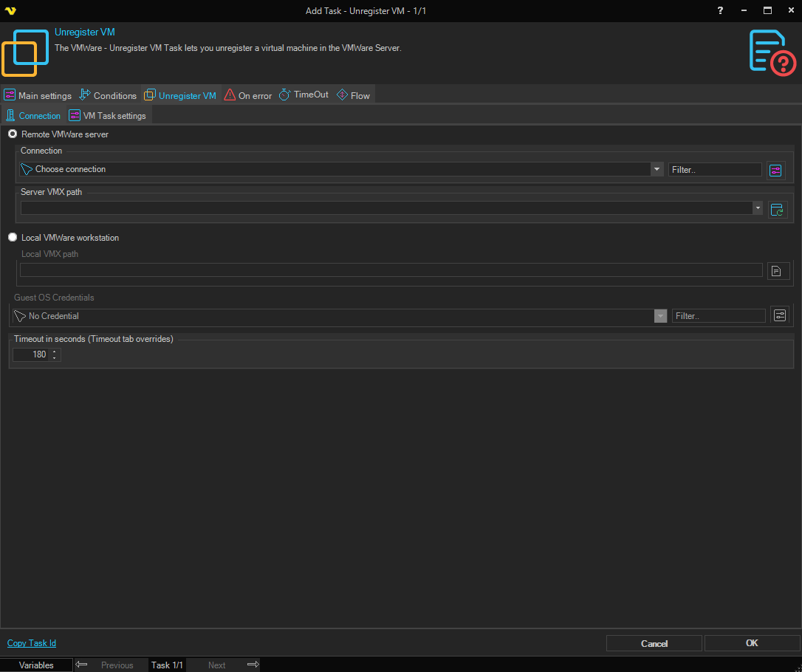Click the help question mark in title bar
Image resolution: width=802 pixels, height=672 pixels.
[721, 10]
